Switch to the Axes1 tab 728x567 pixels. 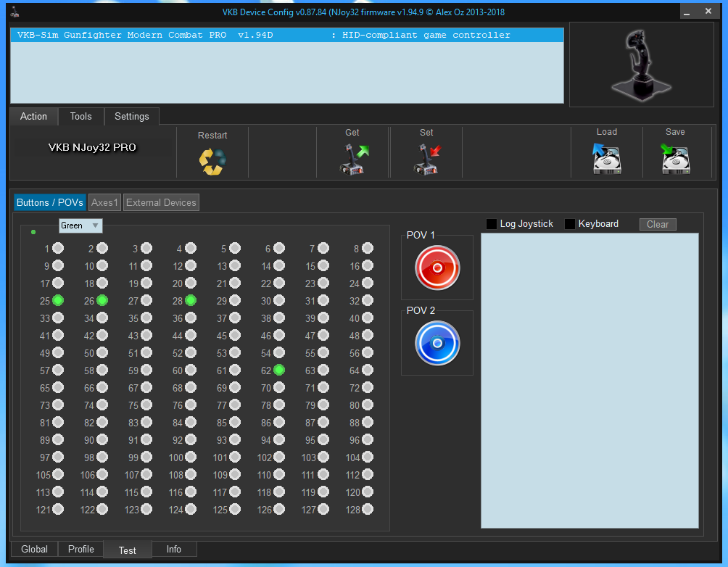click(104, 202)
